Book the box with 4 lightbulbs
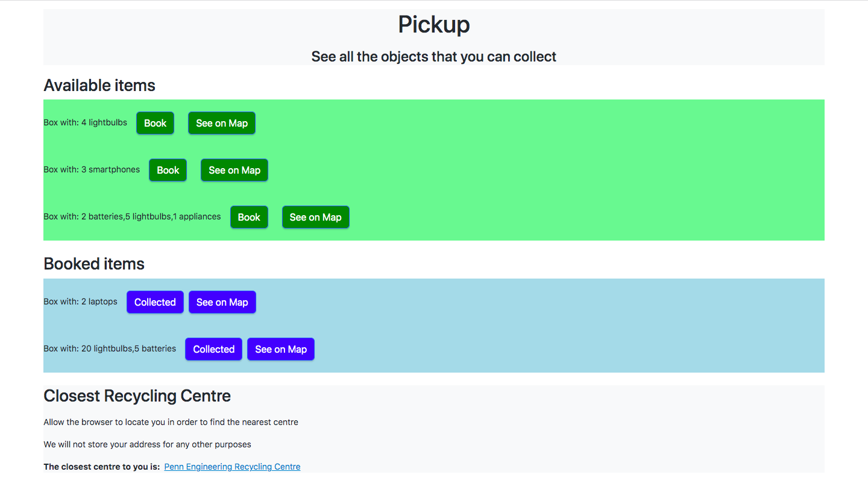868x495 pixels. [155, 123]
